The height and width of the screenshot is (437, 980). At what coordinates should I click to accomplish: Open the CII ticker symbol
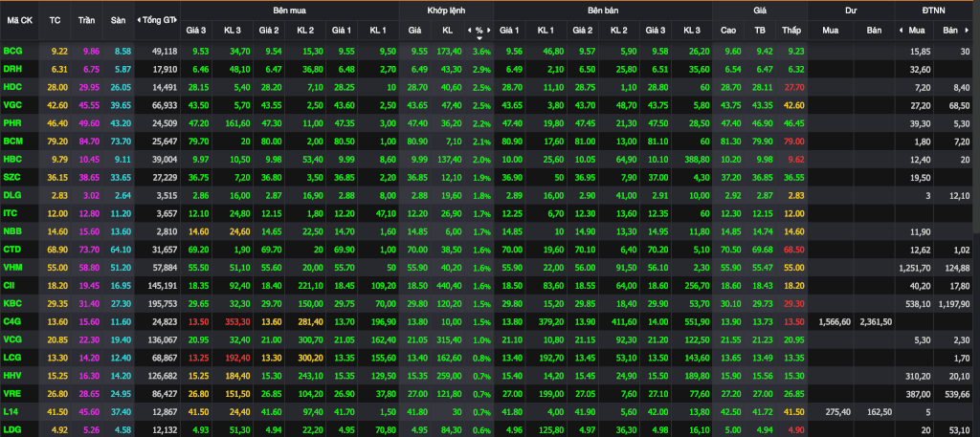(9, 287)
